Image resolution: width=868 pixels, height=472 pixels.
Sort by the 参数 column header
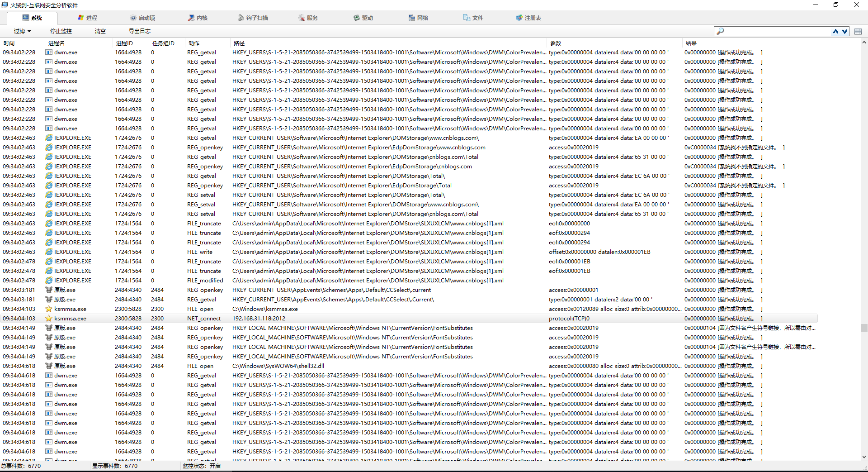pos(615,43)
